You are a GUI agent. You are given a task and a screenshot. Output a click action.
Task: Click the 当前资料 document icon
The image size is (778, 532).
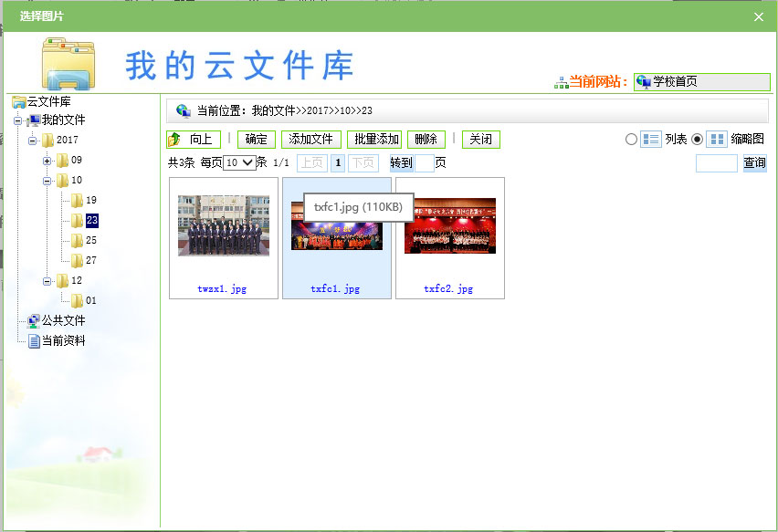[x=34, y=340]
